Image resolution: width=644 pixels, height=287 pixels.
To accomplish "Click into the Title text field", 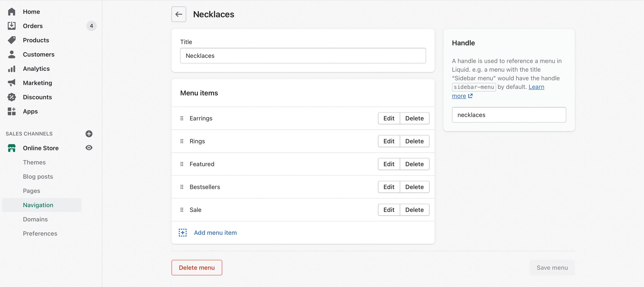I will click(303, 56).
